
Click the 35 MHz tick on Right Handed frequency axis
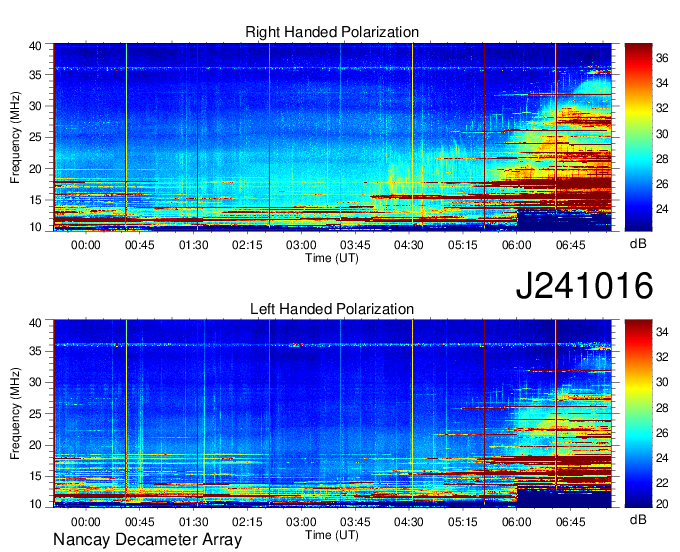[x=35, y=75]
